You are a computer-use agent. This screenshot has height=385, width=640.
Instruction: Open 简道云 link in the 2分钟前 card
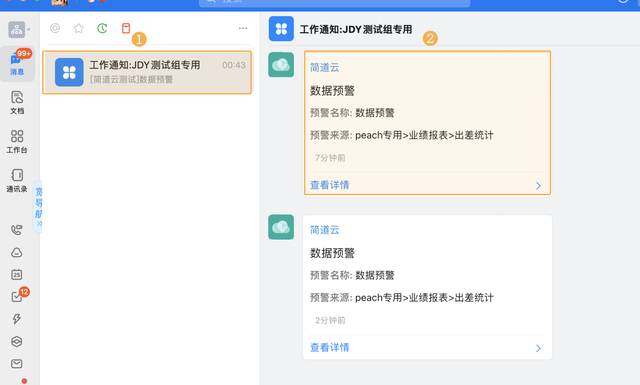[x=324, y=230]
